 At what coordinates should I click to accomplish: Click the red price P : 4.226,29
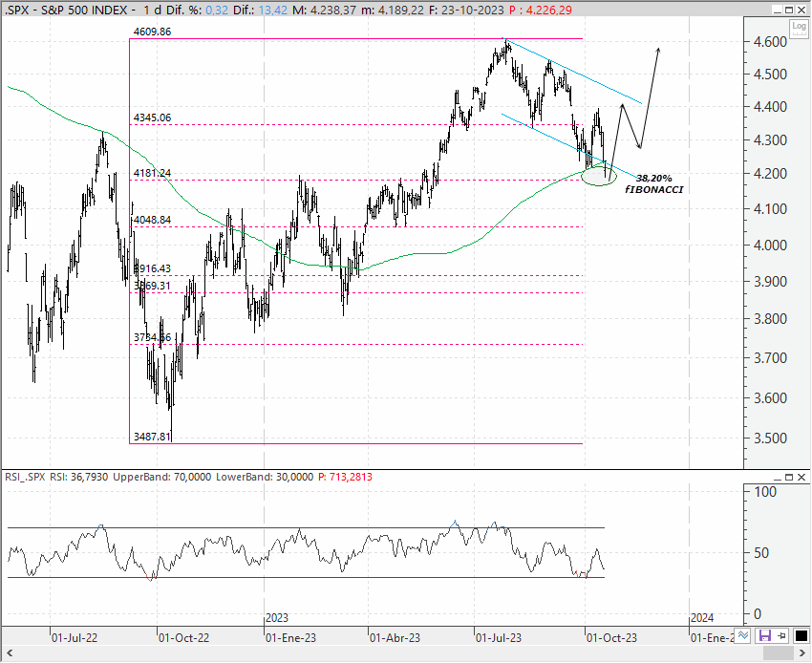[x=540, y=10]
